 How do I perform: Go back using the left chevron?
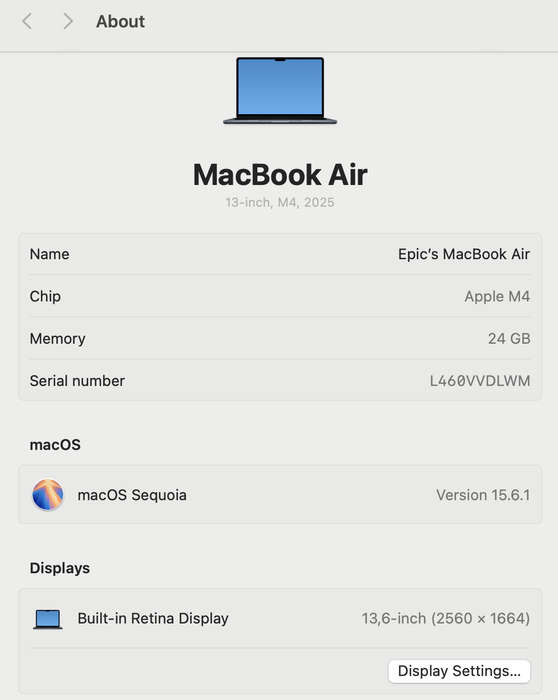tap(27, 21)
